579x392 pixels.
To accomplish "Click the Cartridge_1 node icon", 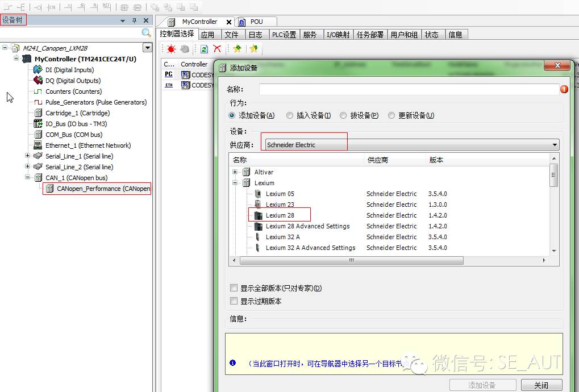I will 38,113.
